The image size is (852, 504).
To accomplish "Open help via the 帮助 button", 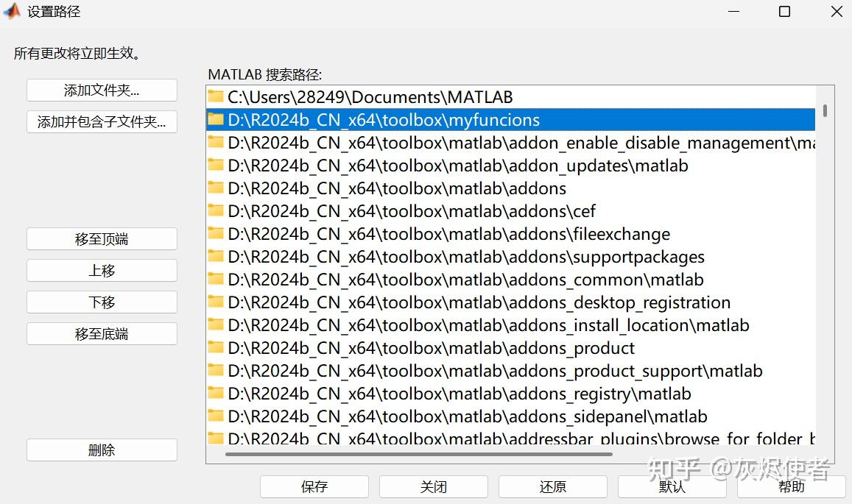I will [791, 486].
